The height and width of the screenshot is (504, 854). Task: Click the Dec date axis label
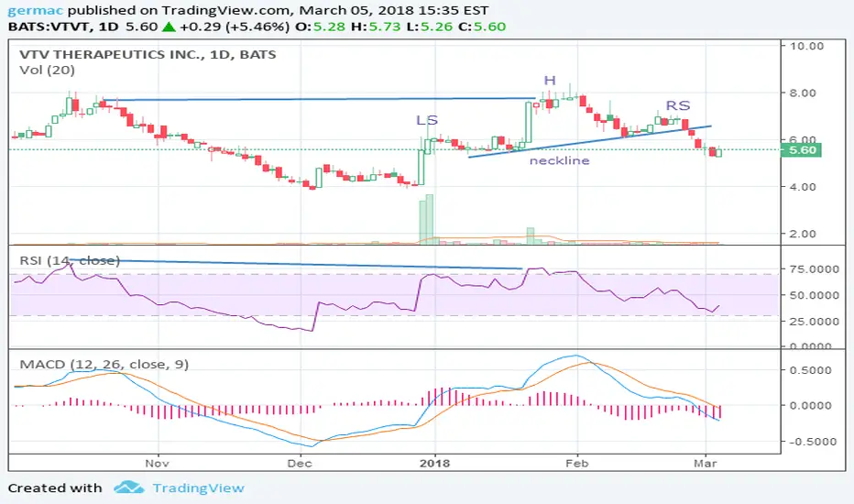click(300, 463)
